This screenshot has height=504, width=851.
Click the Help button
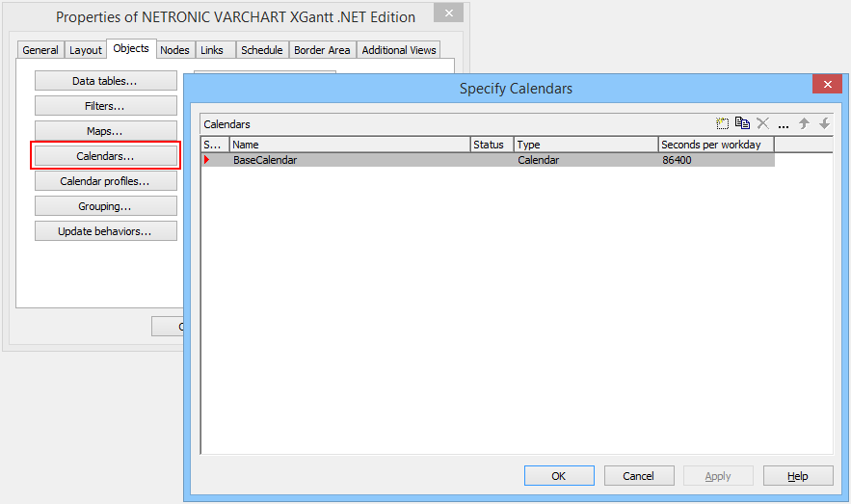tap(797, 476)
